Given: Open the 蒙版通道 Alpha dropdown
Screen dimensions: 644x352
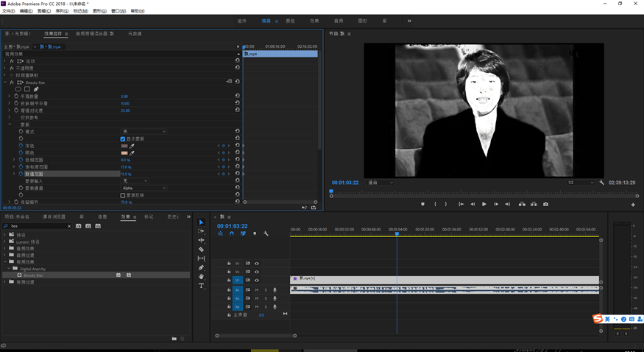Looking at the screenshot, I should point(144,188).
